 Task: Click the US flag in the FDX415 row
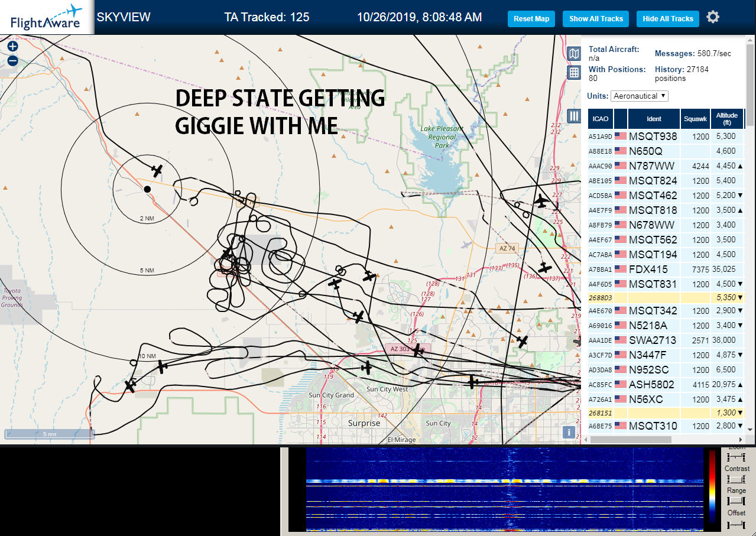tap(621, 269)
